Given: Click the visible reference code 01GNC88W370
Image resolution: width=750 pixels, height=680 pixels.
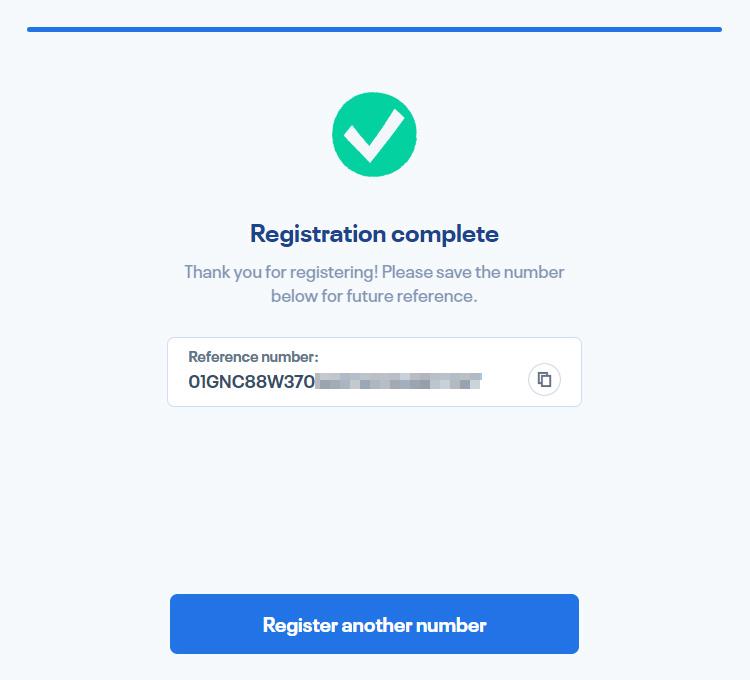Looking at the screenshot, I should (x=251, y=381).
